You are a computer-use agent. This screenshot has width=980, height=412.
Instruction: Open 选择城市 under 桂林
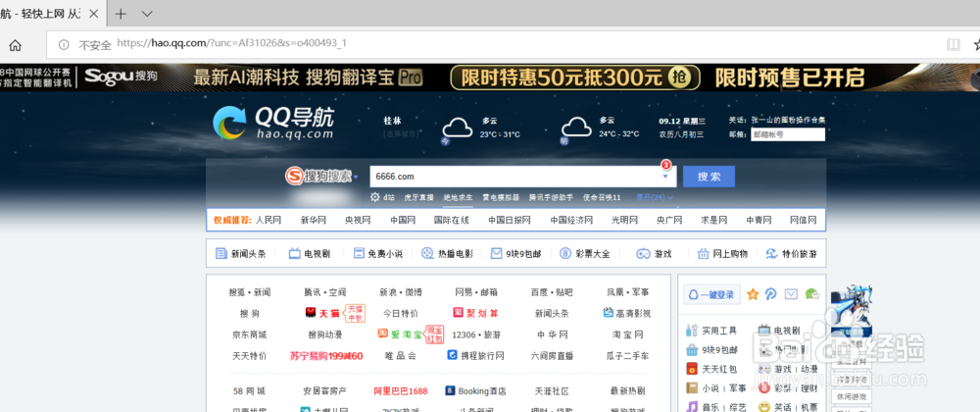[x=401, y=133]
